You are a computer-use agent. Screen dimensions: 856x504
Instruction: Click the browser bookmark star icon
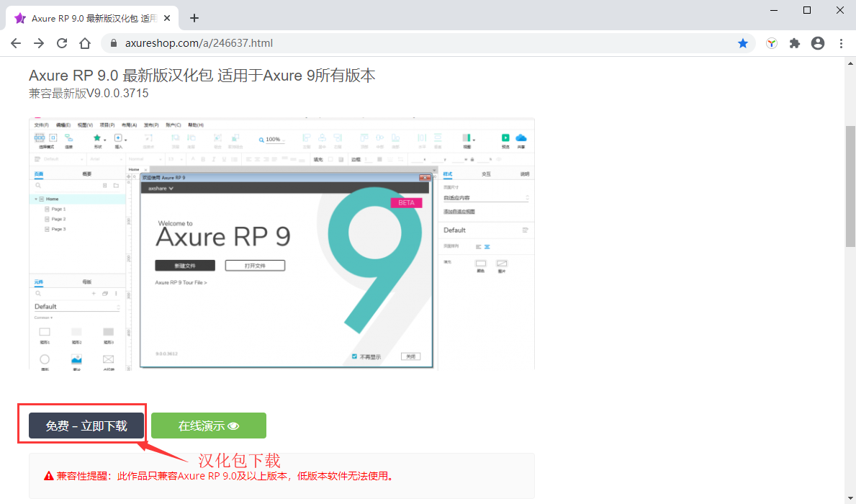(x=743, y=43)
